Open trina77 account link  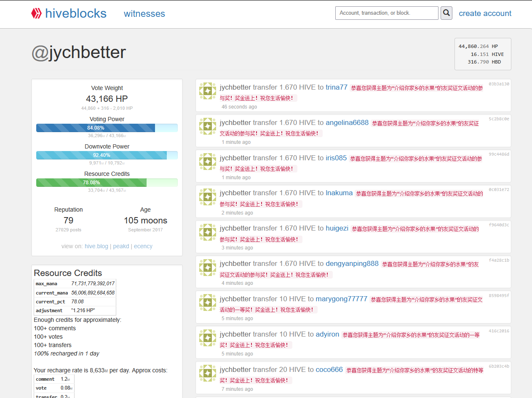[337, 87]
